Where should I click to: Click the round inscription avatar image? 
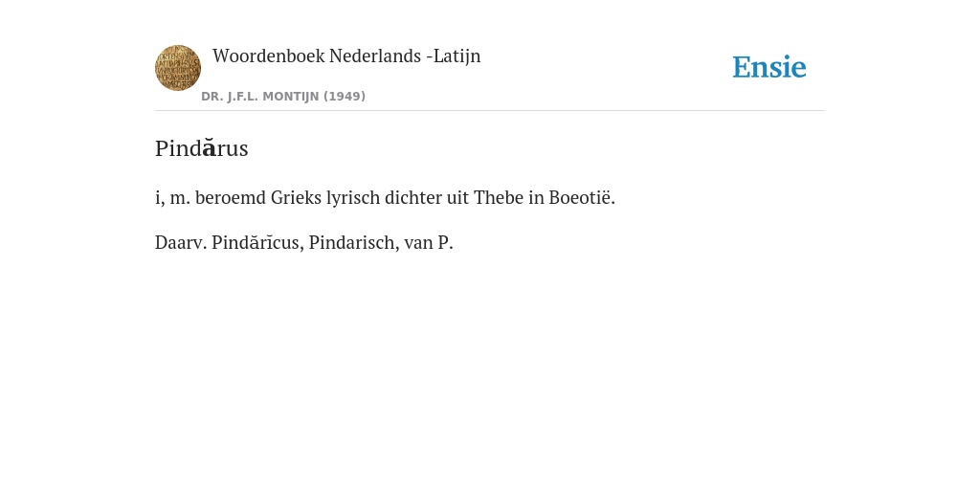(x=178, y=68)
